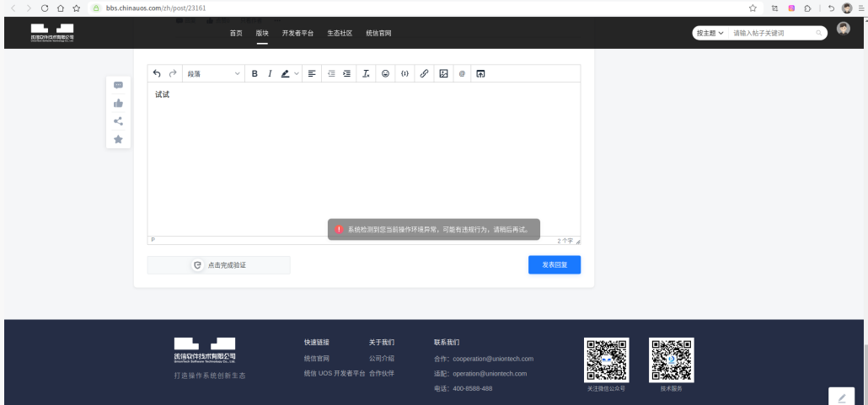Toggle bold formatting

tap(255, 73)
